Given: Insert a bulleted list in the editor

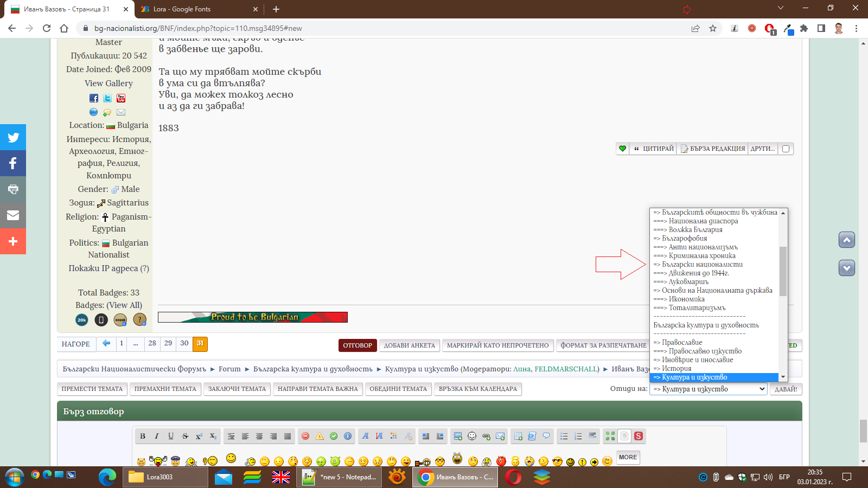Looking at the screenshot, I should [564, 436].
